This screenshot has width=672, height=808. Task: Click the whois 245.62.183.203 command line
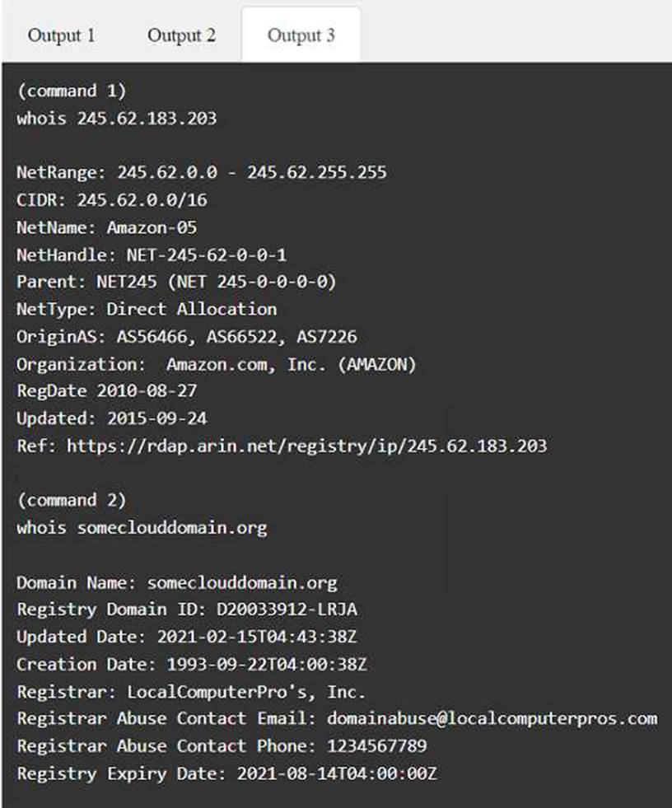coord(117,119)
